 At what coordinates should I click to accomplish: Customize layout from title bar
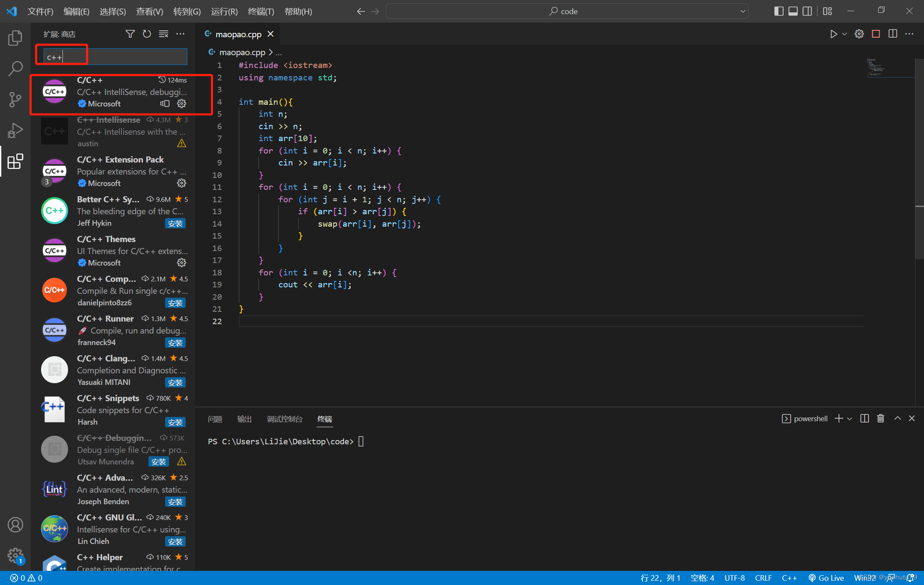827,11
